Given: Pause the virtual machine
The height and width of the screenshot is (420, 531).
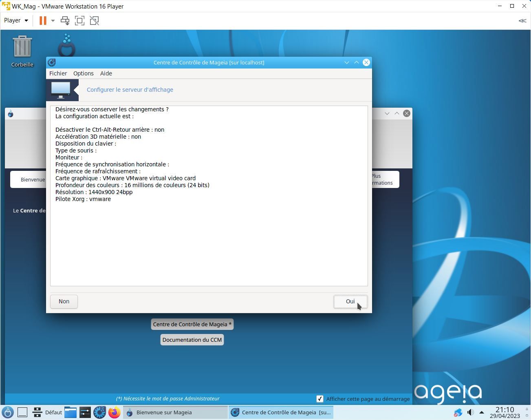Looking at the screenshot, I should 43,20.
